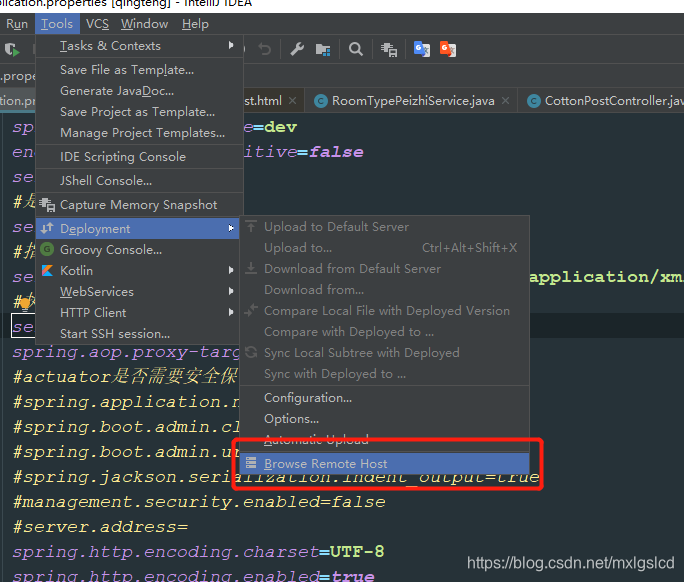Switch to the st.html editor tab
The width and height of the screenshot is (684, 582).
(x=263, y=101)
